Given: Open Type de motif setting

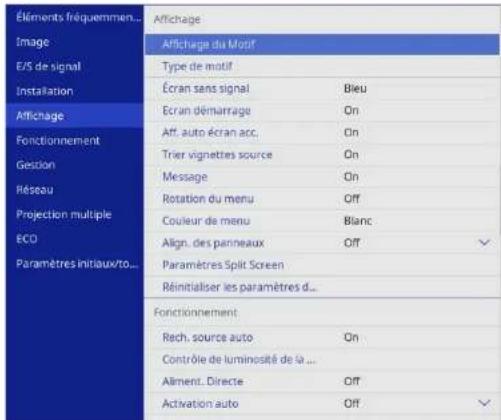Looking at the screenshot, I should 322,66.
